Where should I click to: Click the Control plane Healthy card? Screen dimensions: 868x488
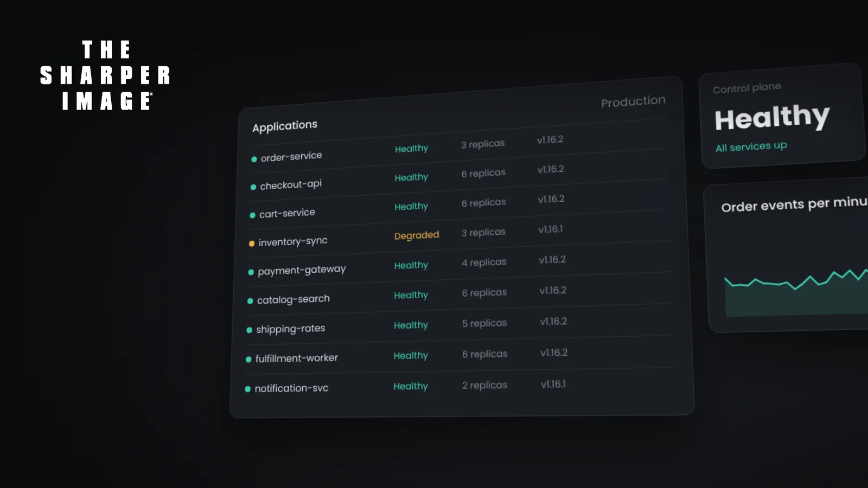pos(782,115)
